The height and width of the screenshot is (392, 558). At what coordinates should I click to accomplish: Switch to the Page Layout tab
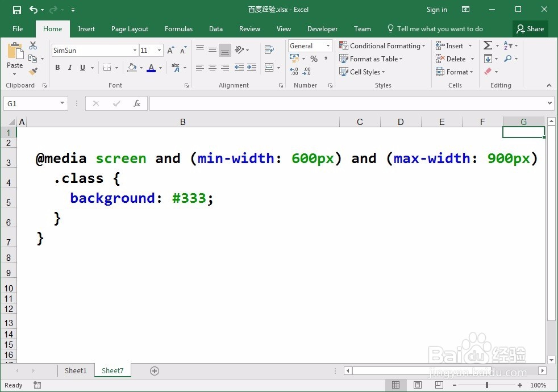[x=130, y=29]
